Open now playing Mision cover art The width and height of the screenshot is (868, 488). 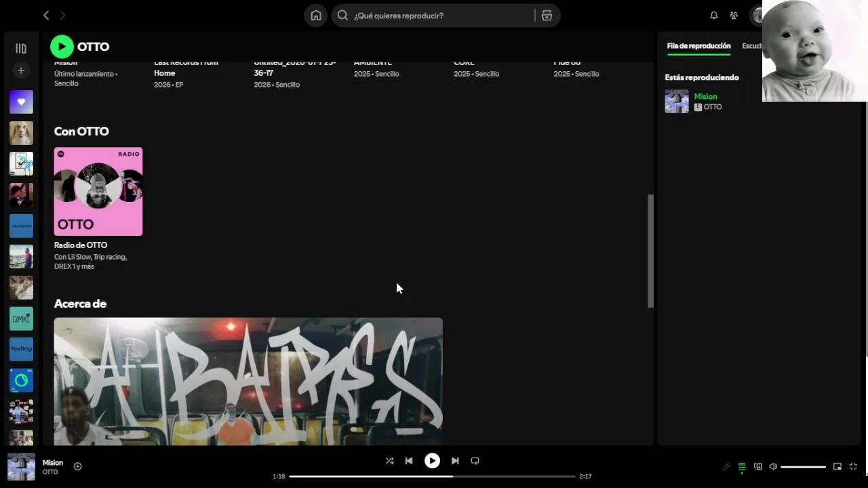(21, 467)
